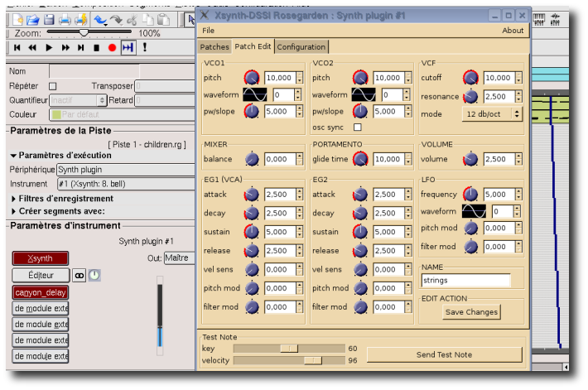Enable the VCO2 osc sync checkbox
Viewport: 588px width, 390px height.
coord(358,128)
